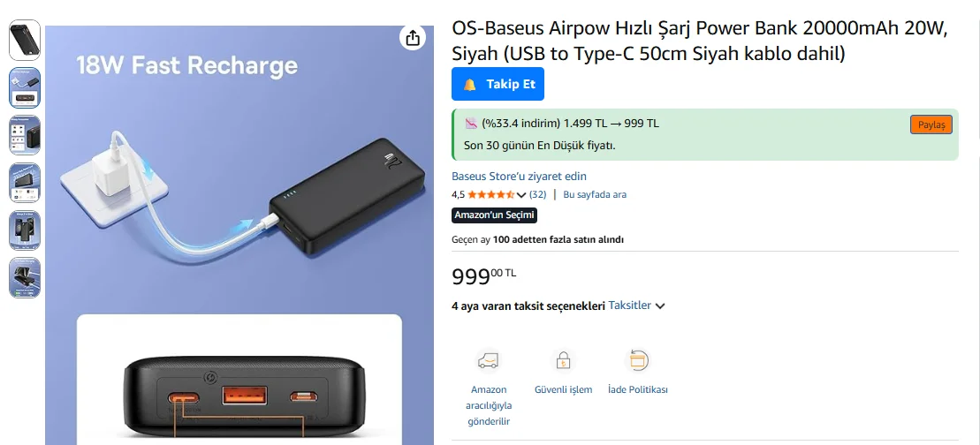Click the Amazon'un Seçimi badge
This screenshot has height=445, width=980.
pyautogui.click(x=494, y=215)
